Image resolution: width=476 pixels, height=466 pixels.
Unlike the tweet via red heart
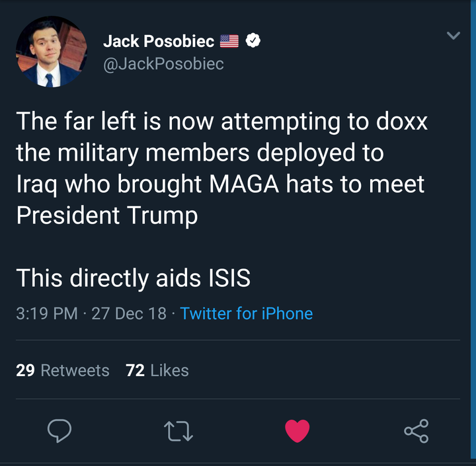(297, 431)
